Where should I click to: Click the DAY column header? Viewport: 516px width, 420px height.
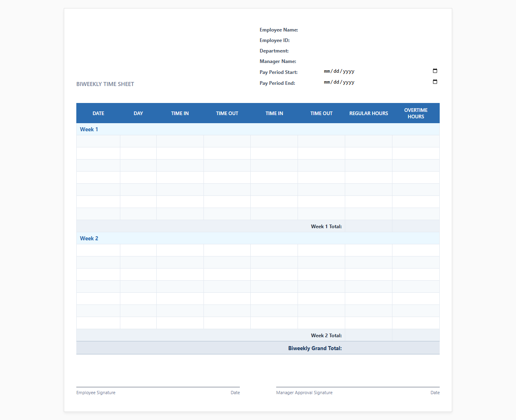click(x=138, y=113)
